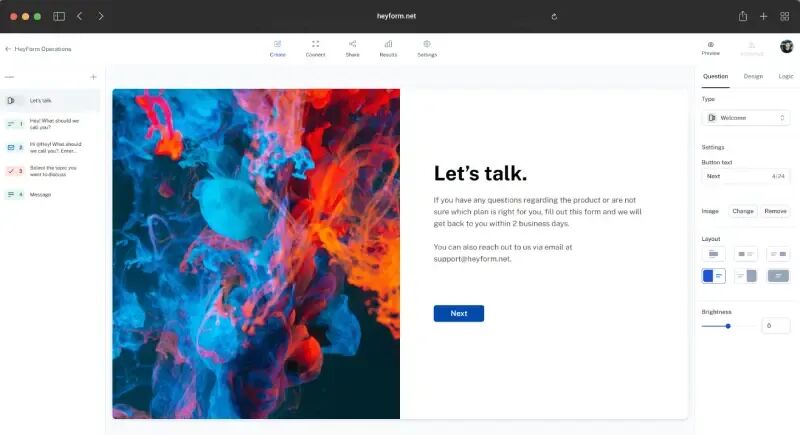
Task: Go back using the HeyForm Operations arrow
Action: [8, 49]
